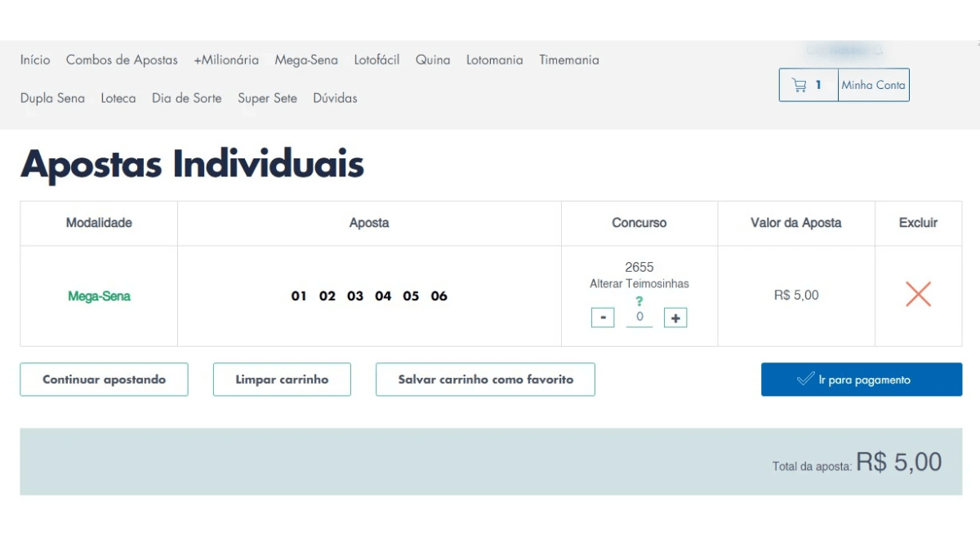The image size is (980, 551).
Task: Open the Mega-Sena navigation link
Action: [x=306, y=60]
